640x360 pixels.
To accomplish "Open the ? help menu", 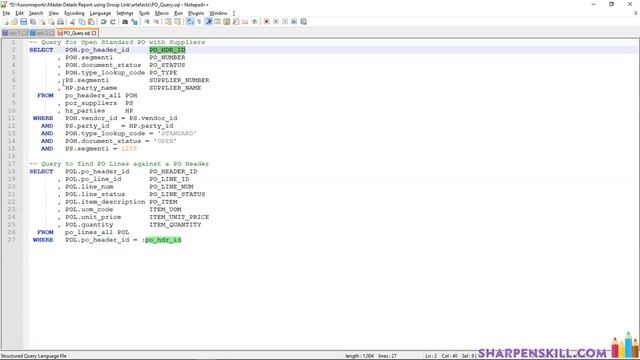I will point(233,13).
